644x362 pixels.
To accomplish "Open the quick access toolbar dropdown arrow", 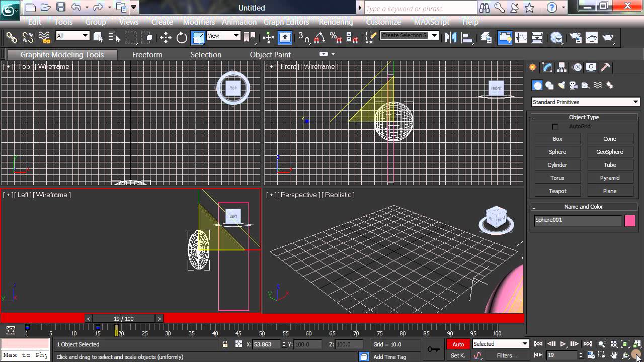I will coord(134,7).
